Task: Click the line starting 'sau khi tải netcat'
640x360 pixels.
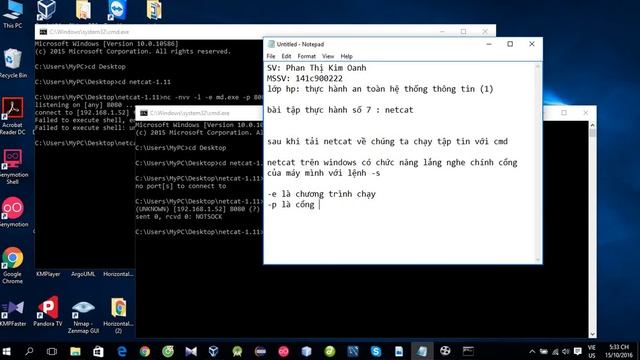Action: (387, 142)
